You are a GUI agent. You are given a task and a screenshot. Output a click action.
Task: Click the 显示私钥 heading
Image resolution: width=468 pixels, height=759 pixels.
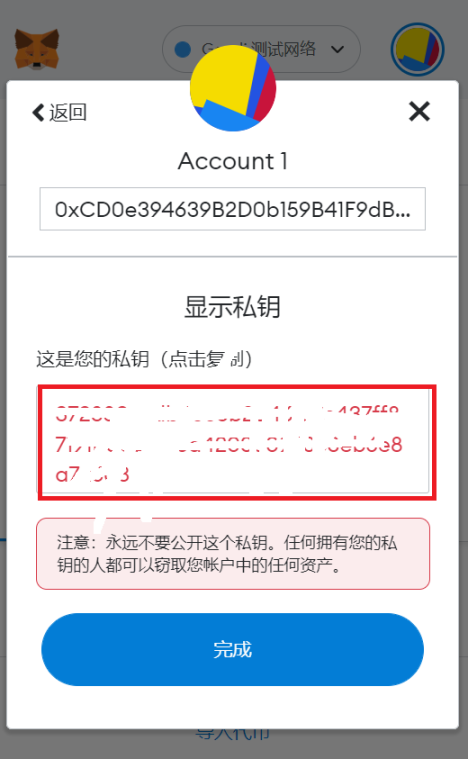click(x=233, y=306)
